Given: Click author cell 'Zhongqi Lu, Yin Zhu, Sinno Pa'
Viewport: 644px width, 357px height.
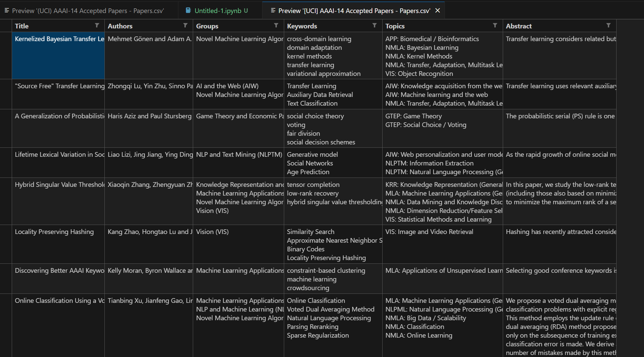Looking at the screenshot, I should 149,94.
